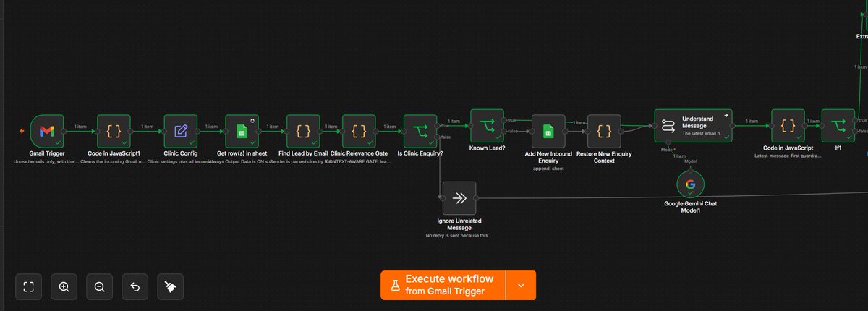Viewport: 868px width, 311px height.
Task: Click the 'Clinic Config' node label
Action: (181, 153)
